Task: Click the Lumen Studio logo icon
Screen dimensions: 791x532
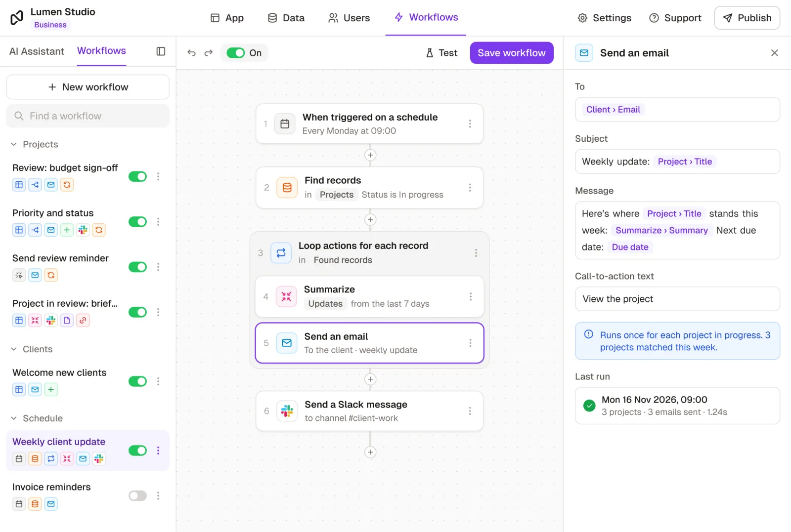Action: [17, 18]
